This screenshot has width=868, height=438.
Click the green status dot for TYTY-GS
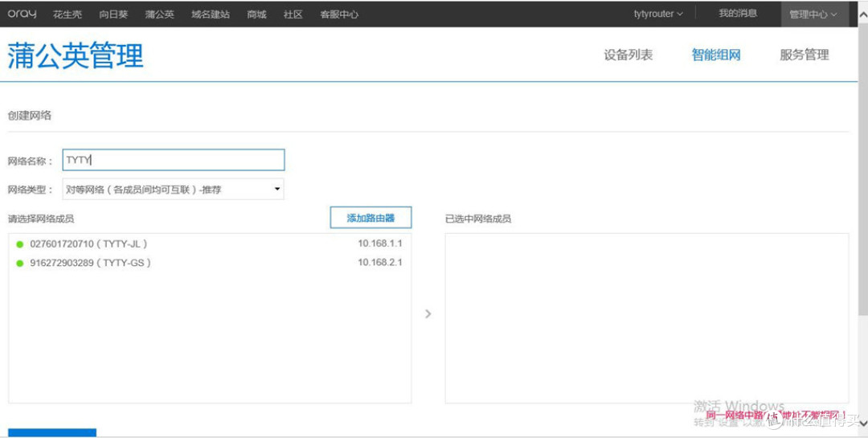pyautogui.click(x=20, y=263)
